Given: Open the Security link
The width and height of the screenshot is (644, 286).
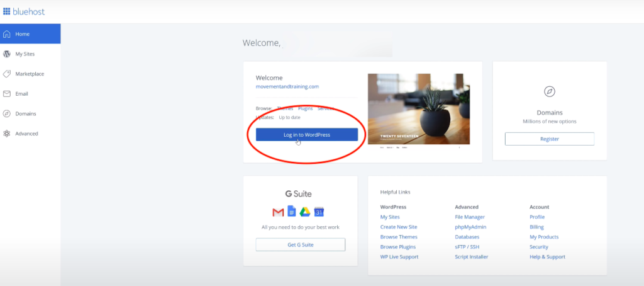Looking at the screenshot, I should 539,247.
